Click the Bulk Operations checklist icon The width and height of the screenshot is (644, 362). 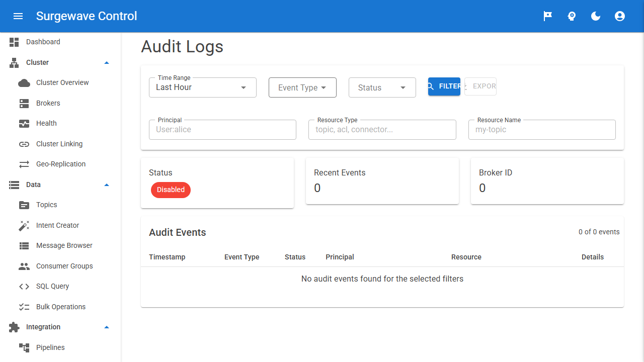(24, 307)
